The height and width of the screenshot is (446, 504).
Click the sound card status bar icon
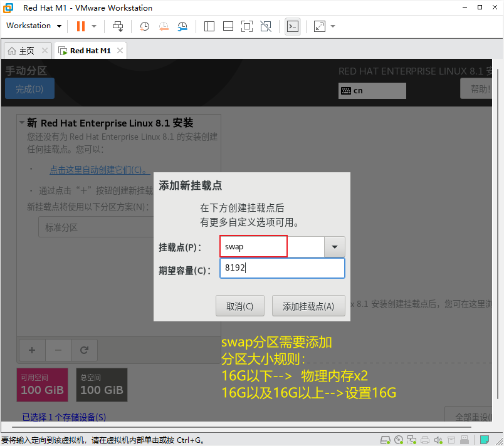click(x=438, y=440)
